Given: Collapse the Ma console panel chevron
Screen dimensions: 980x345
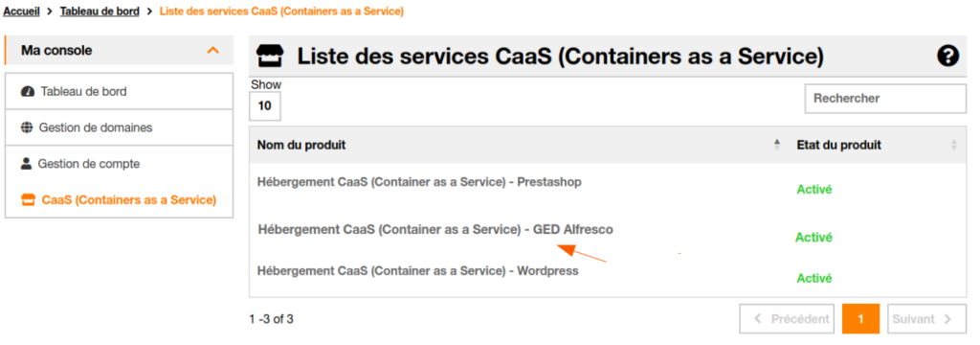Looking at the screenshot, I should [x=213, y=50].
